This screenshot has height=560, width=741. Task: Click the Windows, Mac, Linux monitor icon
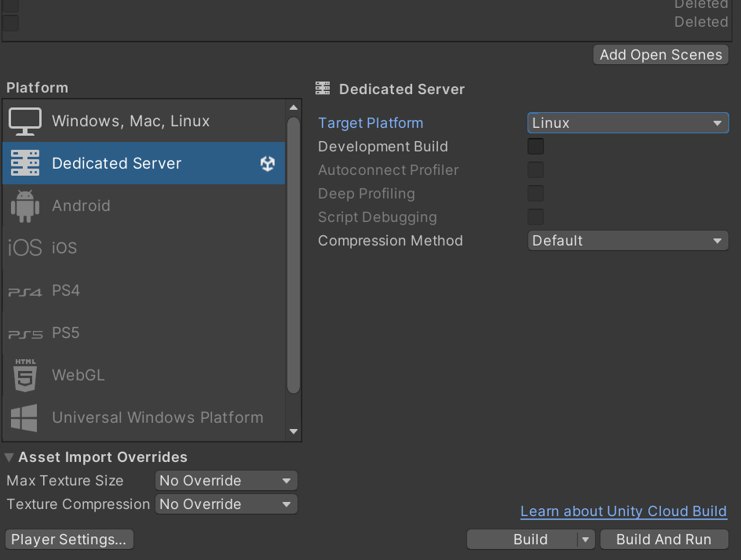25,122
